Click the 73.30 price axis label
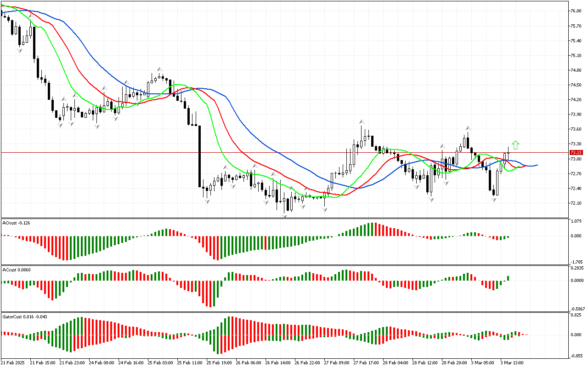 click(x=576, y=144)
